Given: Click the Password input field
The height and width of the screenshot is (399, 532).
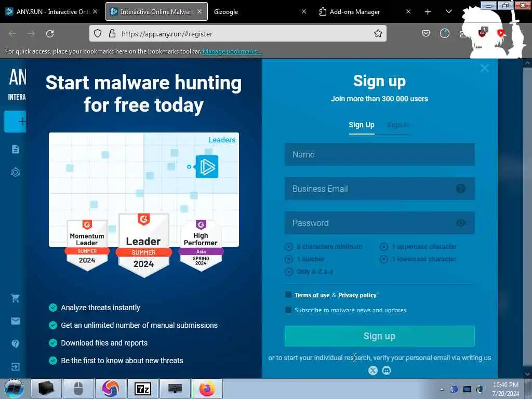Looking at the screenshot, I should (x=379, y=223).
